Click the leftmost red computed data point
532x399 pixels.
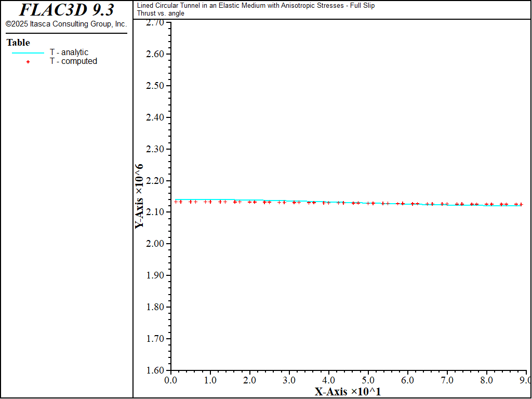click(x=176, y=202)
